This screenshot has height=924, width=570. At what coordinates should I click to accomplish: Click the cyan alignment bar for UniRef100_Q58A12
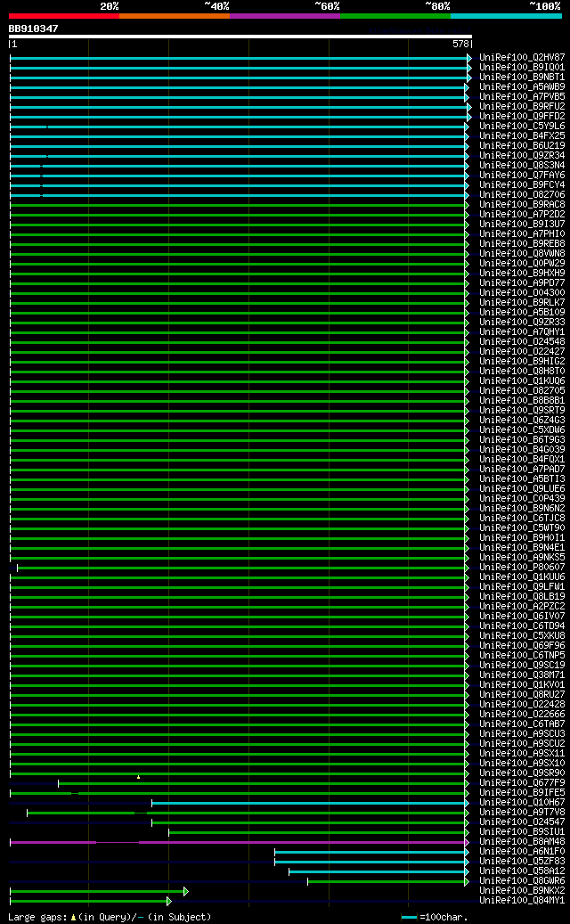tap(378, 871)
